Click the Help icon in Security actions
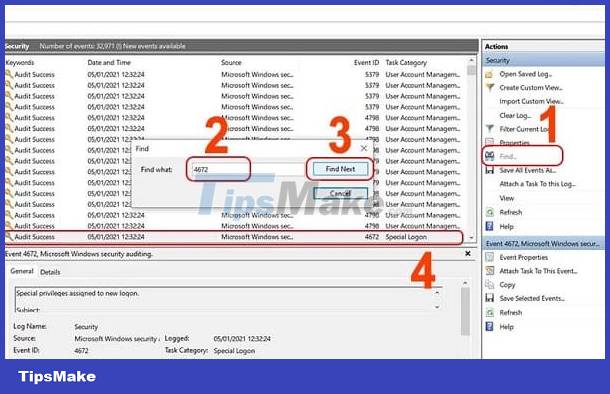Viewport: 610px width, 394px height. pyautogui.click(x=490, y=226)
